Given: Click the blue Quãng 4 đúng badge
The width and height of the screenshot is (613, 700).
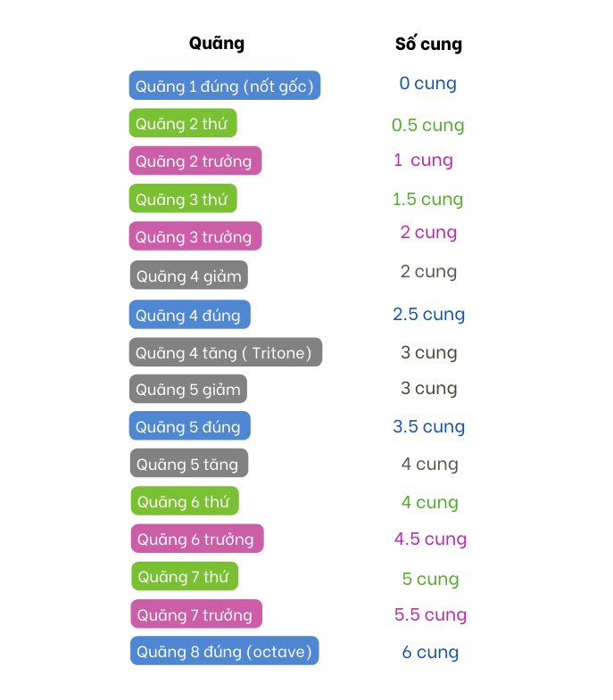Looking at the screenshot, I should 190,314.
